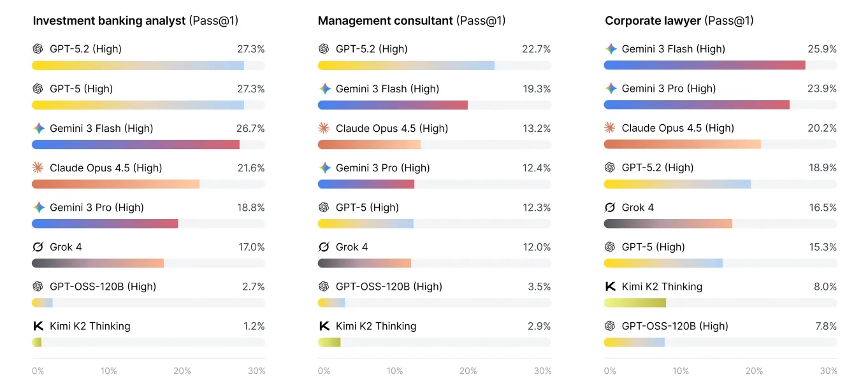Click the Grok 4 icon in Investment banking chart

pyautogui.click(x=38, y=247)
